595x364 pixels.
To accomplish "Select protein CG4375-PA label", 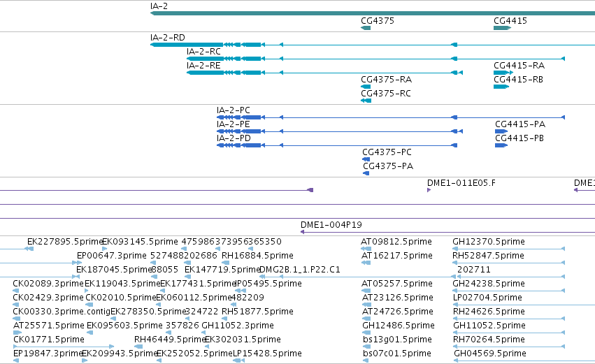I will tap(388, 166).
